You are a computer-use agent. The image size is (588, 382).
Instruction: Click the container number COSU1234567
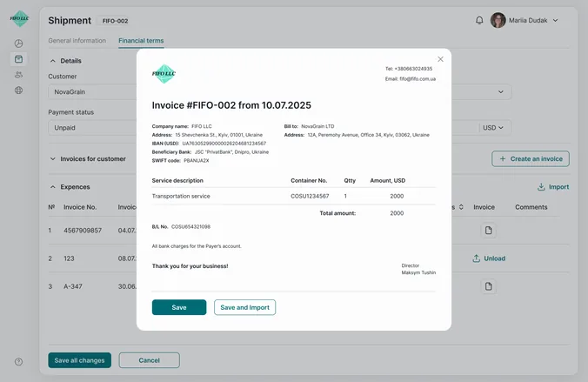(x=310, y=197)
